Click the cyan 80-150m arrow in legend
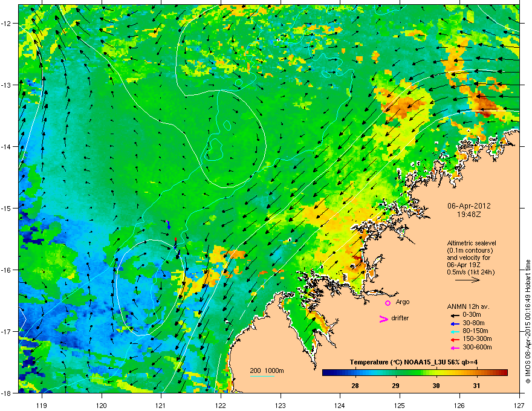The height and width of the screenshot is (411, 532). click(x=455, y=331)
